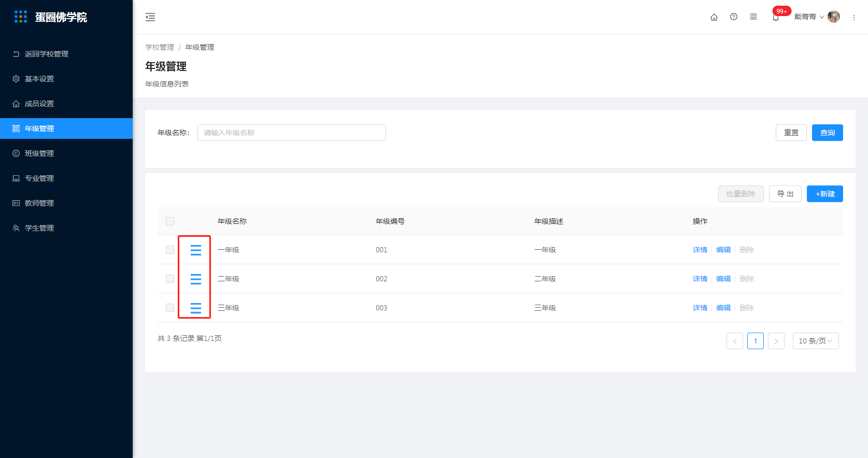Click grade code cell 003

pyautogui.click(x=381, y=308)
